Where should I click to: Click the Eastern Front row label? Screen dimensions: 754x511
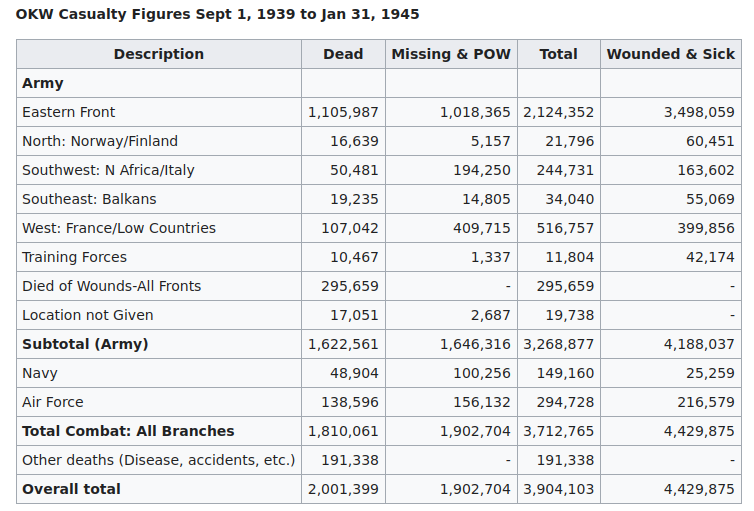click(x=68, y=112)
